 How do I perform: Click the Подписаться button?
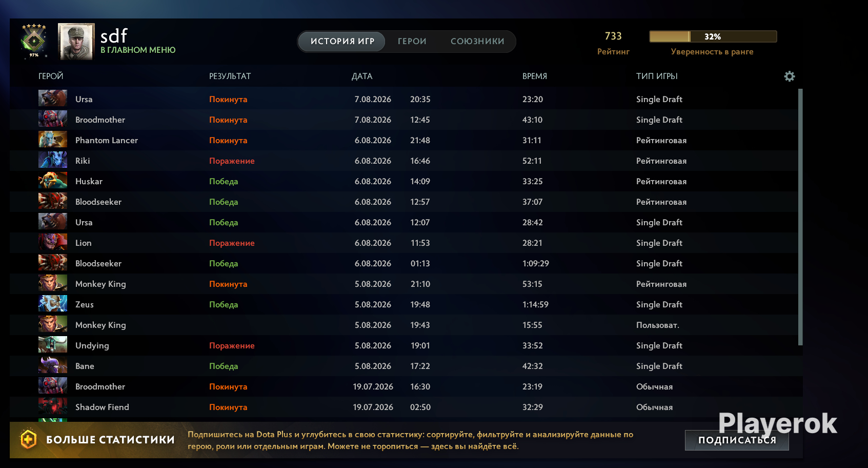737,440
